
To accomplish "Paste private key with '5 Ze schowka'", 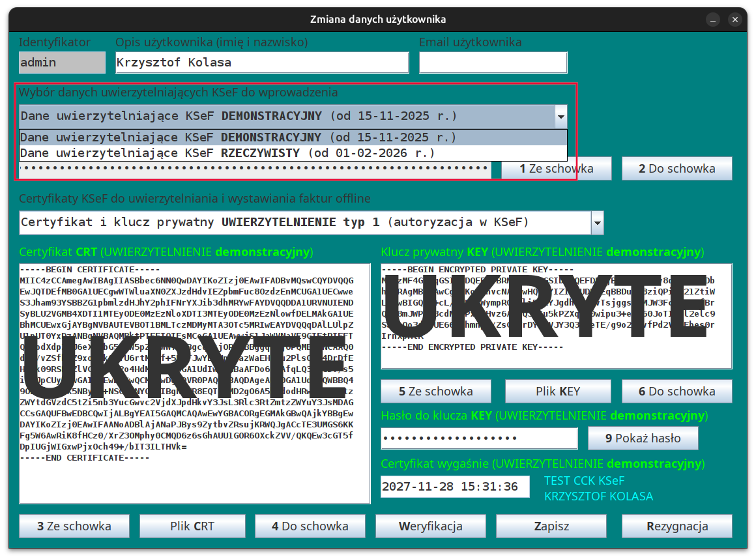I will [x=435, y=392].
